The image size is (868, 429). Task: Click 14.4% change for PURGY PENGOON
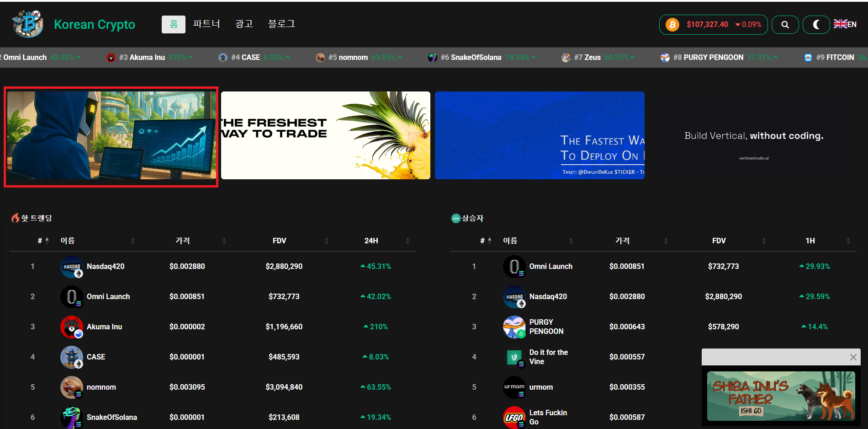tap(815, 327)
